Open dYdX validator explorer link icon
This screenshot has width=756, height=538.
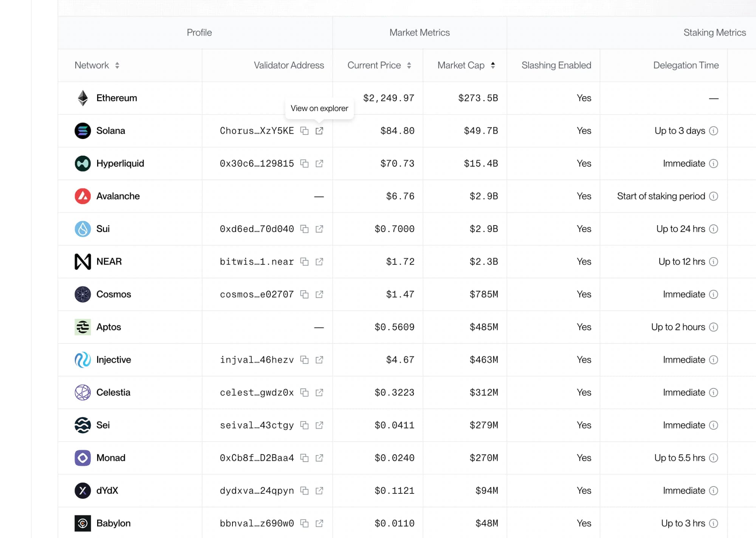pyautogui.click(x=319, y=491)
